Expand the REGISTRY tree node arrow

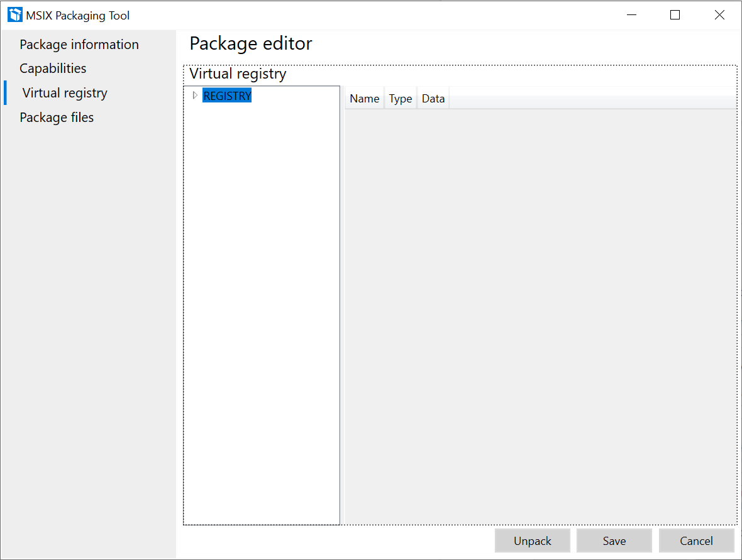click(194, 96)
